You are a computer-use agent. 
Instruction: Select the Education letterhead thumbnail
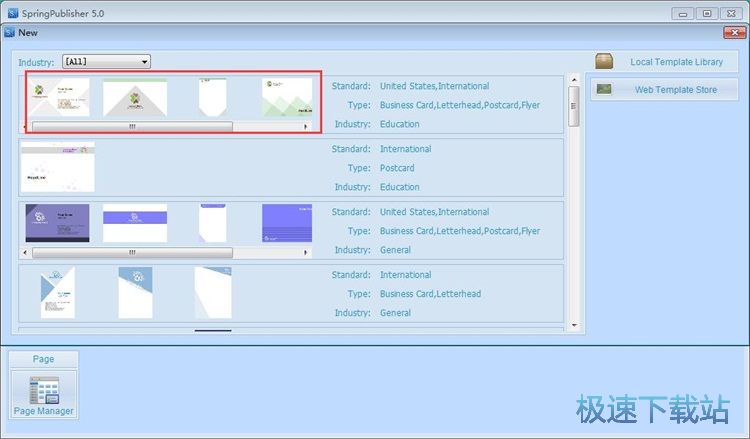click(x=213, y=98)
